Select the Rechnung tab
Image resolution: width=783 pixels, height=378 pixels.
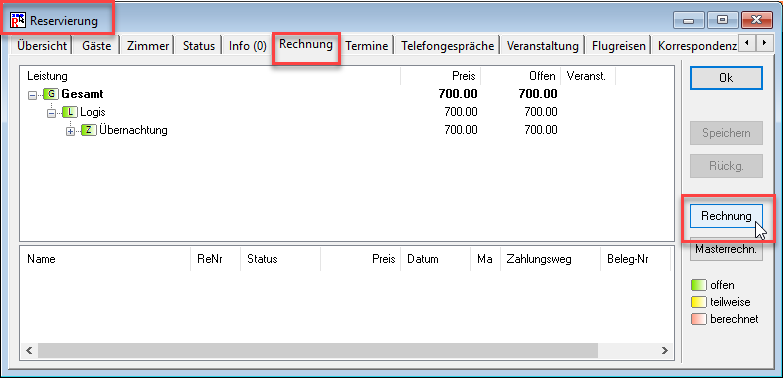point(306,44)
